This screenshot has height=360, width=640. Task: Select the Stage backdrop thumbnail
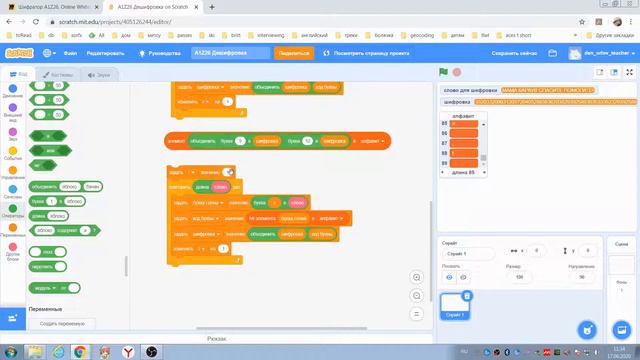[621, 265]
